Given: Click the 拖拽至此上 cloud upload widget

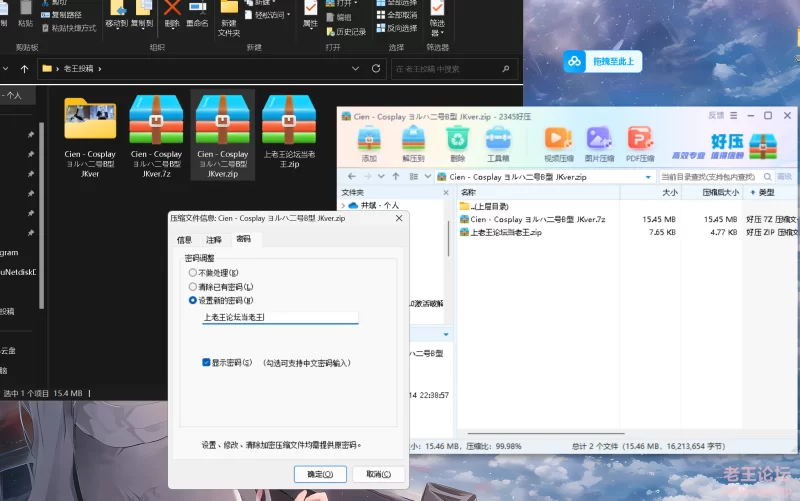Looking at the screenshot, I should (603, 61).
